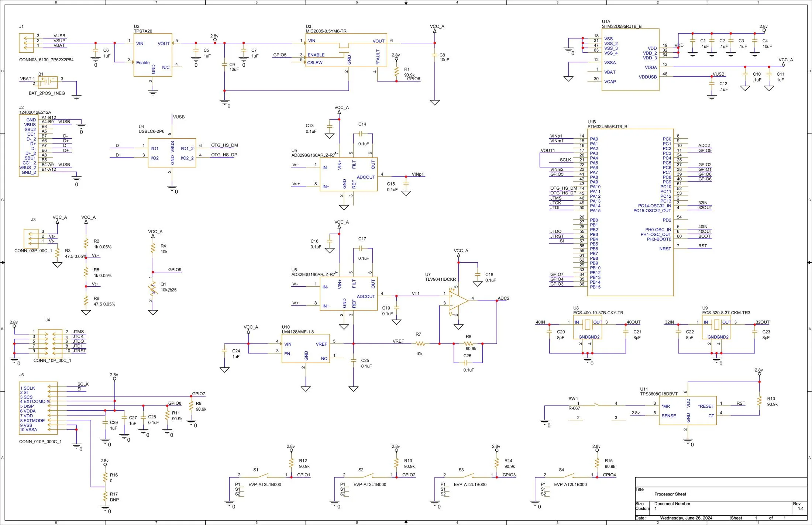Click the VDDUSB pin name
812x525 pixels.
tap(648, 77)
